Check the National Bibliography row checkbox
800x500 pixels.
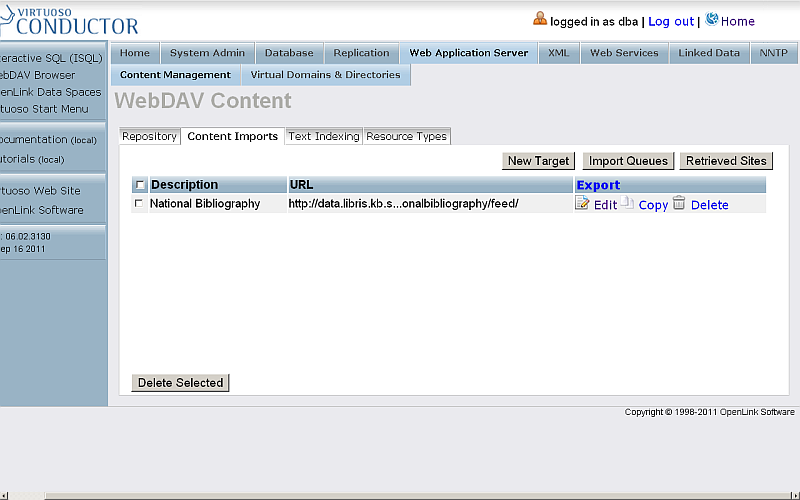(x=139, y=204)
